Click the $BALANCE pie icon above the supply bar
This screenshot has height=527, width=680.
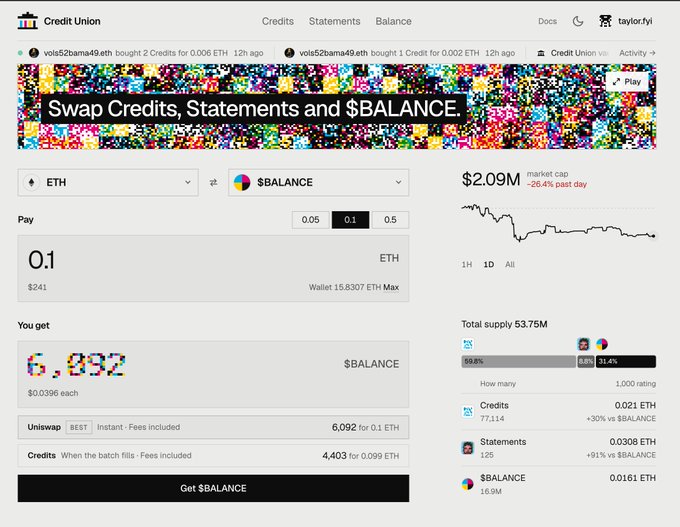coord(602,344)
